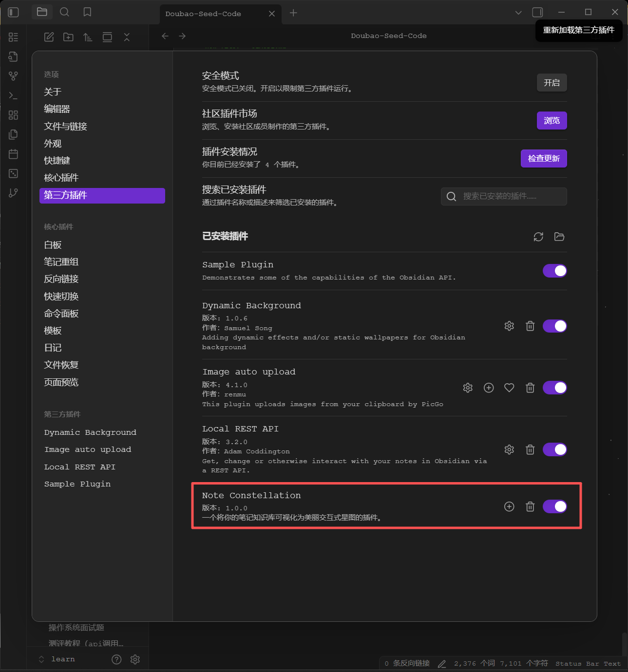Viewport: 628px width, 672px height.
Task: Turn off Note Constellation plugin
Action: pyautogui.click(x=555, y=506)
